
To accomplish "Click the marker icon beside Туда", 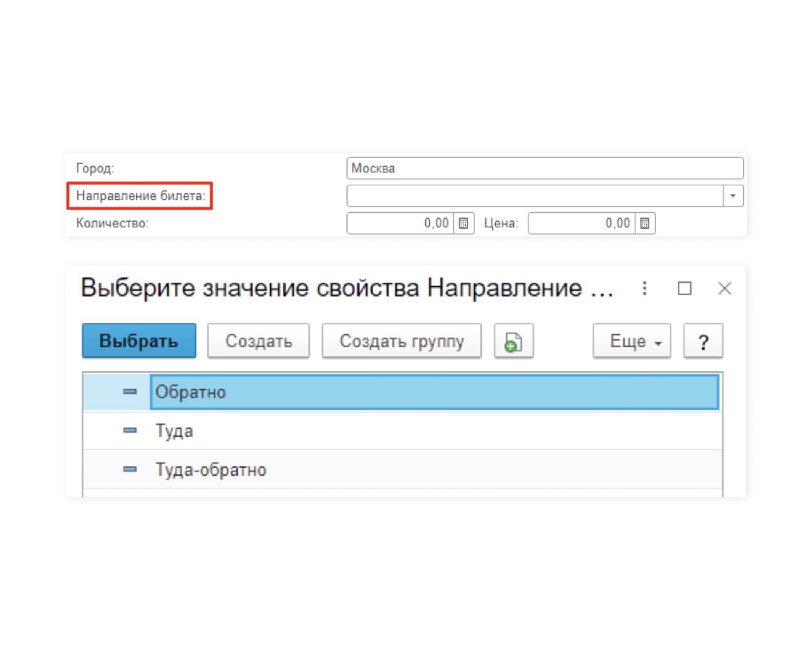I will [x=130, y=430].
